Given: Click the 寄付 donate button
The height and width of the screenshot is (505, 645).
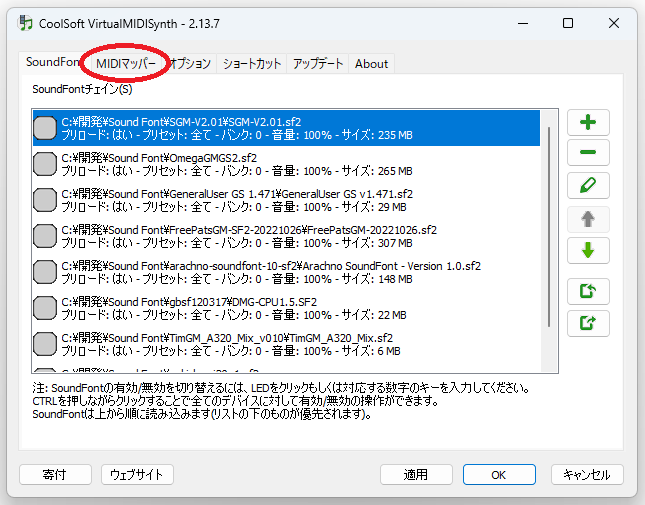Looking at the screenshot, I should [x=55, y=475].
